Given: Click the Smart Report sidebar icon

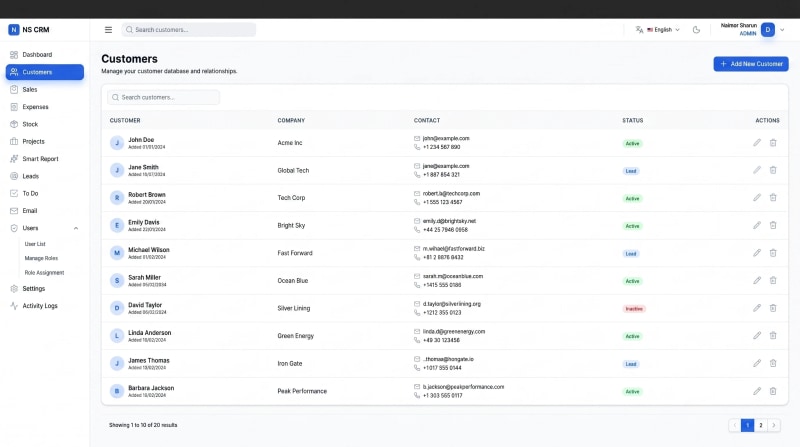Looking at the screenshot, I should click(x=14, y=159).
